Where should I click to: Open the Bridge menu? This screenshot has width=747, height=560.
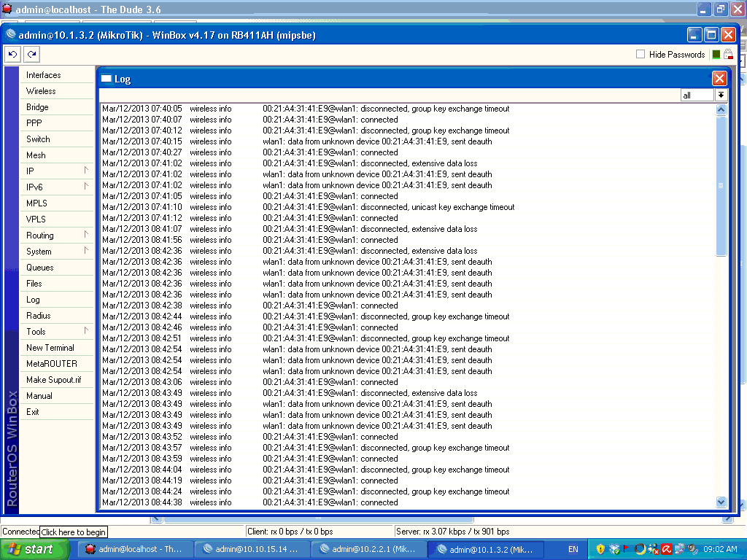tap(57, 107)
